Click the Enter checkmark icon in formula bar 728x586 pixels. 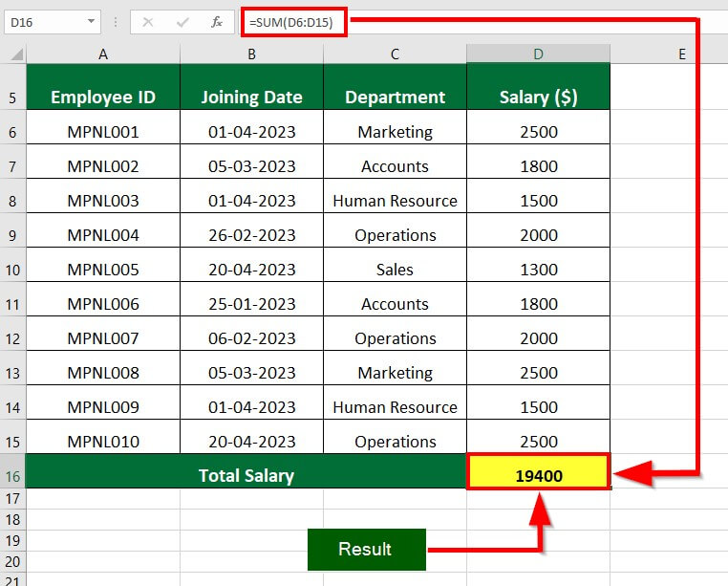[x=182, y=22]
